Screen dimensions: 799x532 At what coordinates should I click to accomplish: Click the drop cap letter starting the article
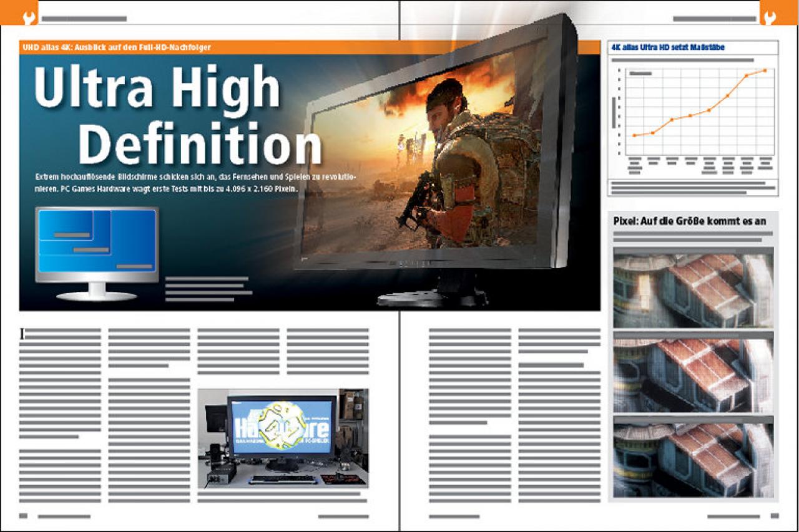click(x=22, y=334)
